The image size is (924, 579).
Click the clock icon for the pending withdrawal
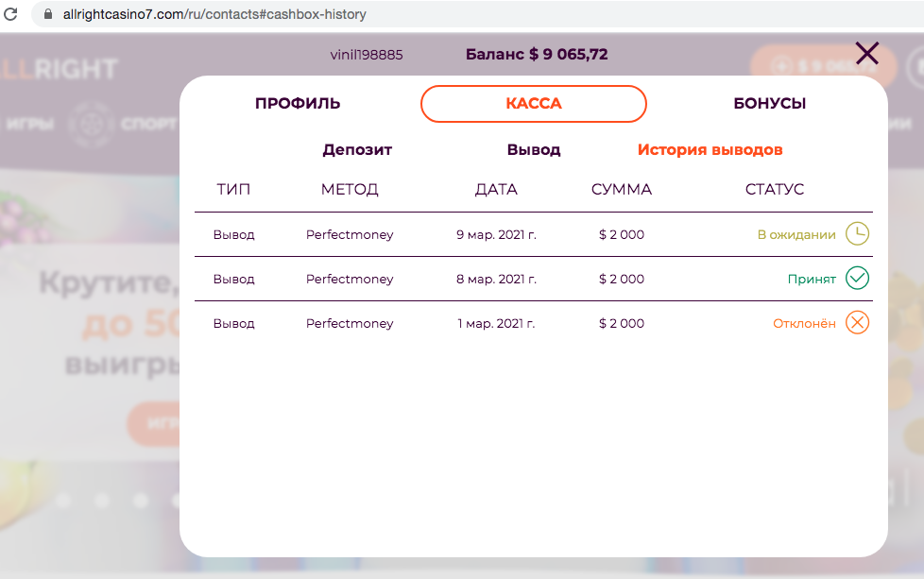tap(858, 234)
